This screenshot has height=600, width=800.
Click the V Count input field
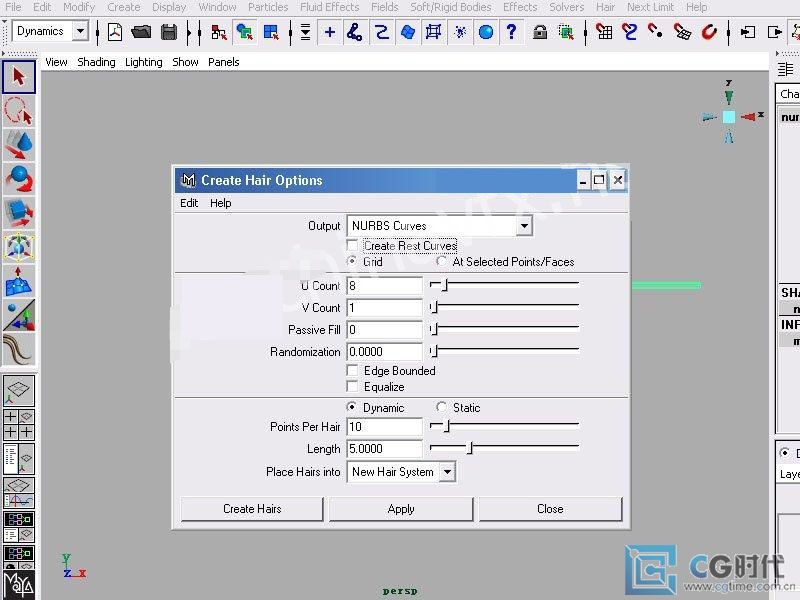385,308
